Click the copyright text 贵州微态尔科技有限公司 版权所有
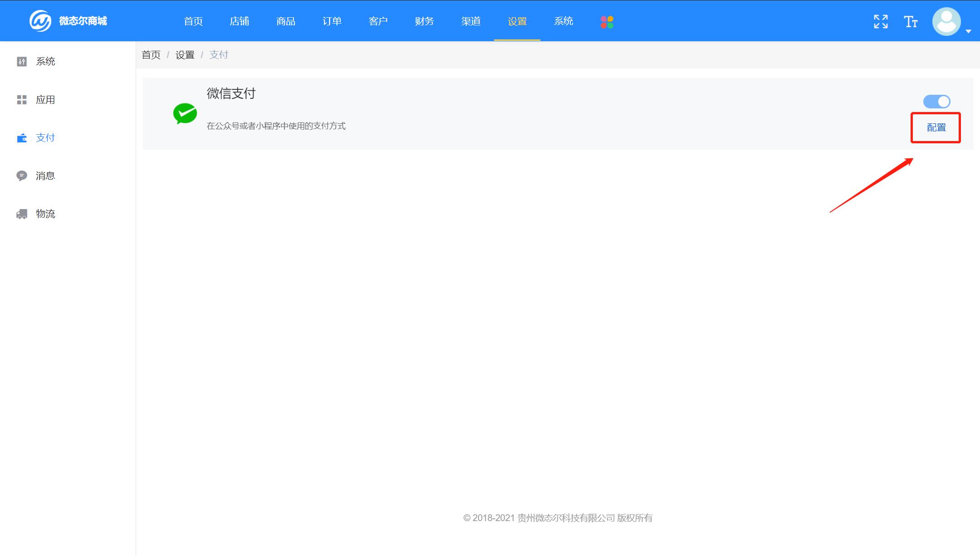Image resolution: width=980 pixels, height=556 pixels. [585, 518]
